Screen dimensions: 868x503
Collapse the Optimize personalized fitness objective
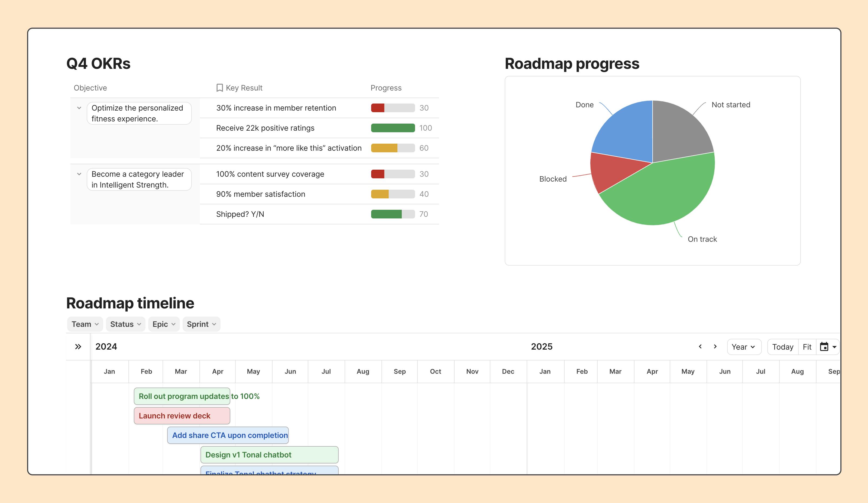tap(80, 108)
